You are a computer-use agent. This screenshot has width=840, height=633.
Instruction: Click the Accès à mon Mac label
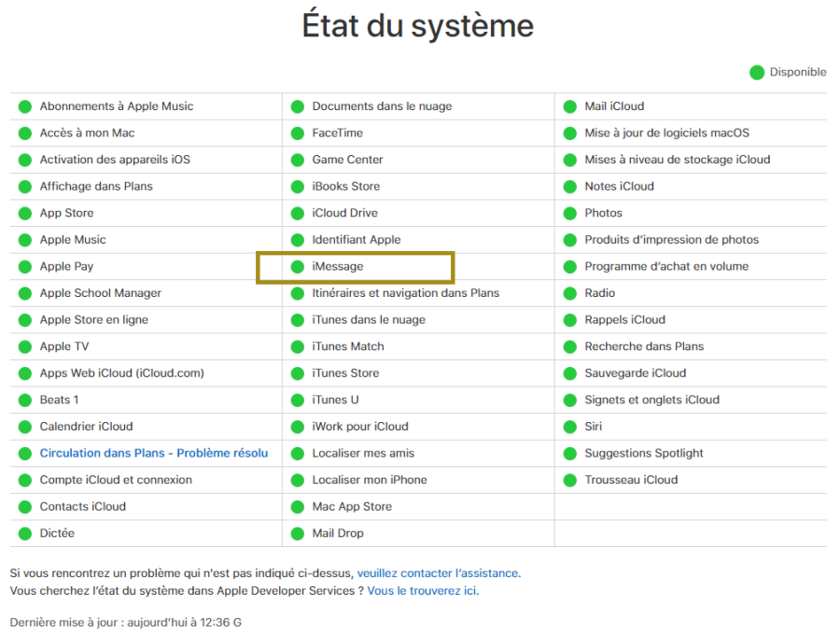pyautogui.click(x=88, y=133)
